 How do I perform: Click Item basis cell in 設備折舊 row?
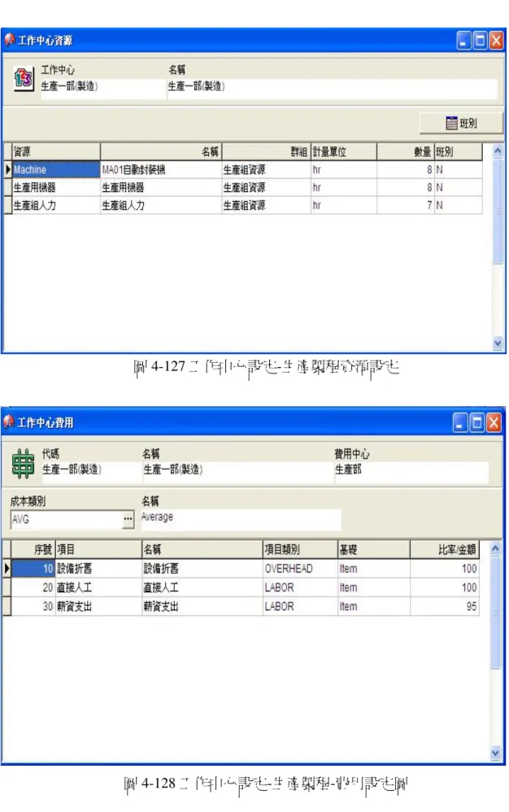(373, 569)
